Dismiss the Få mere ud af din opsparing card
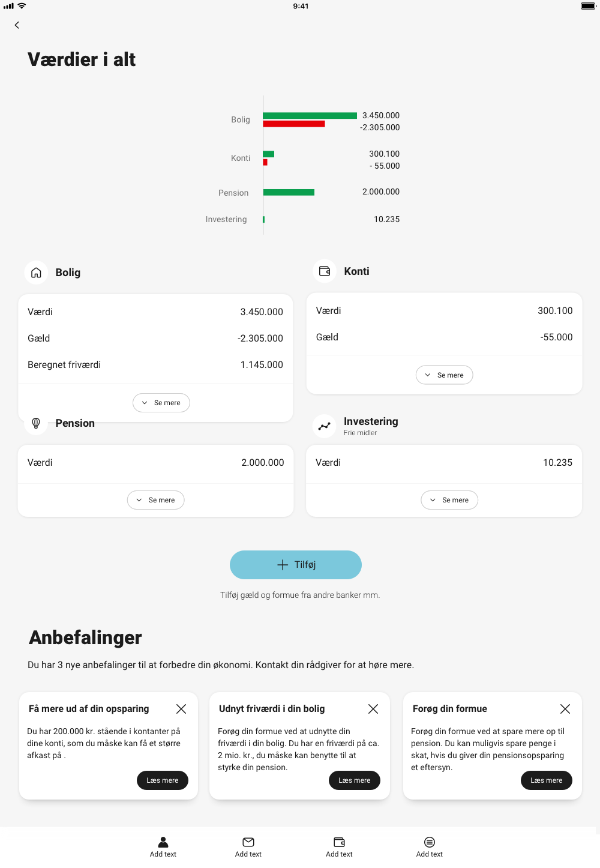600x868 pixels. 181,708
